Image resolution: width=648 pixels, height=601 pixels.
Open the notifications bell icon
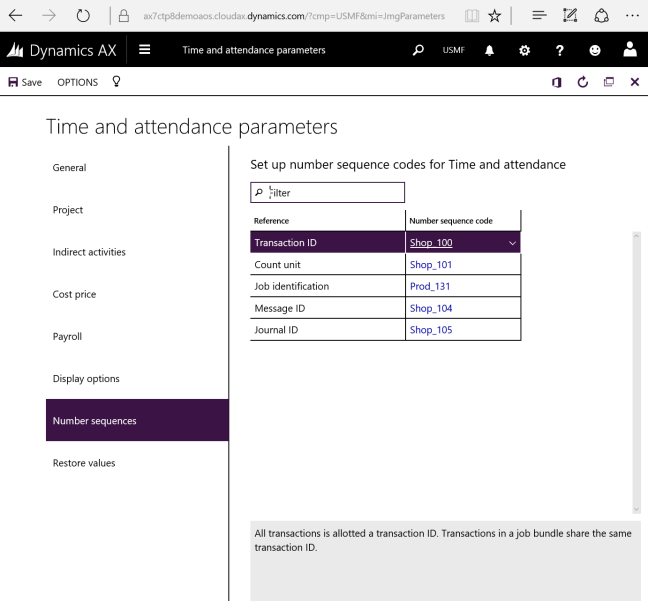[490, 50]
